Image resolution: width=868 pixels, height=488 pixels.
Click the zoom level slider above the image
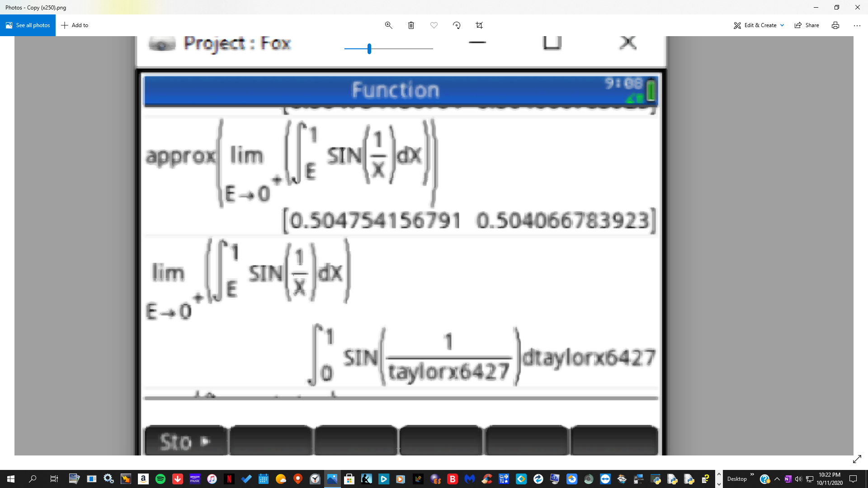369,49
